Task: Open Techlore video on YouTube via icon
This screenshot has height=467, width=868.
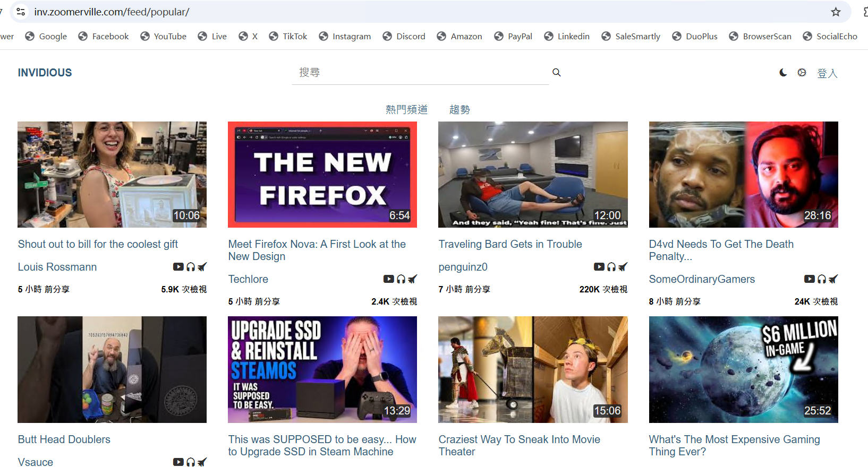Action: [x=388, y=279]
